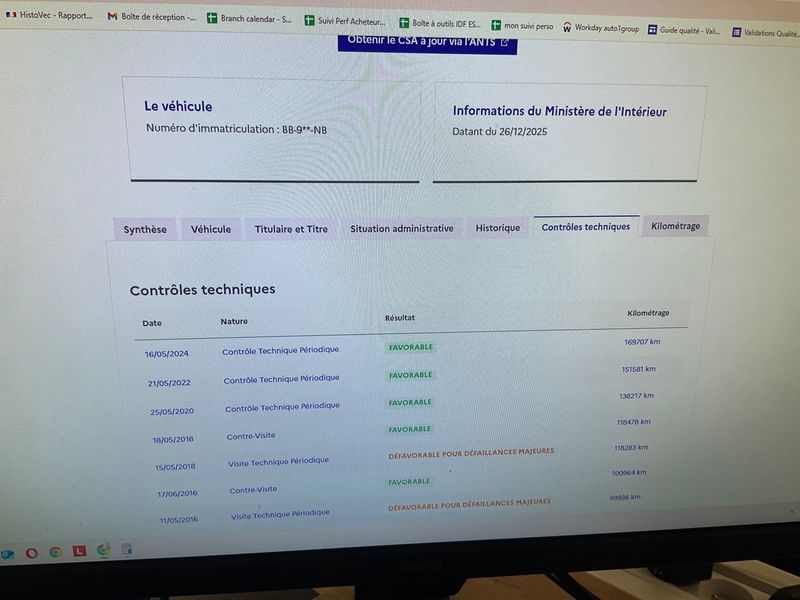Click DÉFAVORABLE POUR DÉFAILLANCES MAJEURES for 11/05/2016
The image size is (800, 600).
point(469,505)
